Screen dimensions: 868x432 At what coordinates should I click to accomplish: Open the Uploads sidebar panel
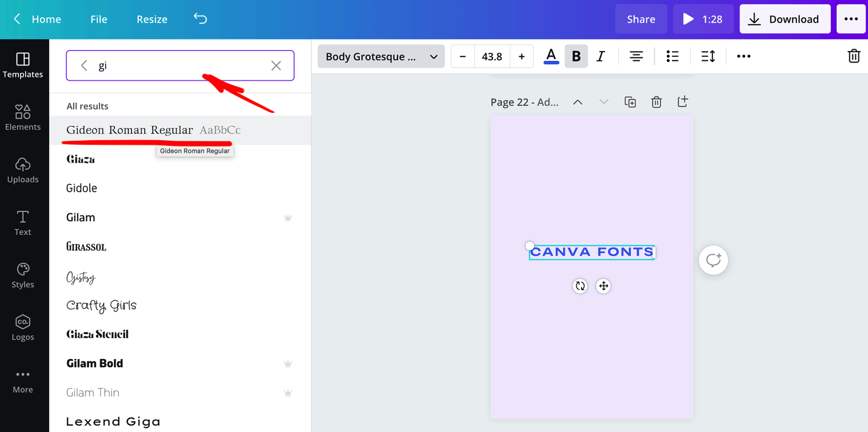click(23, 170)
